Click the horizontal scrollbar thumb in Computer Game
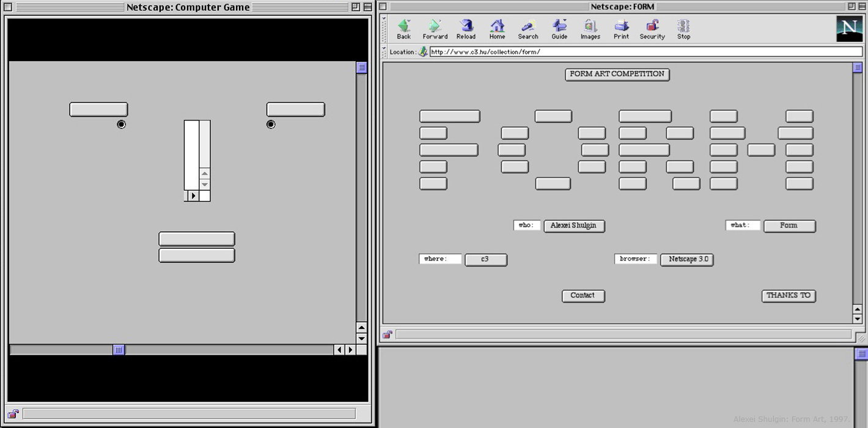This screenshot has width=868, height=428. pyautogui.click(x=119, y=350)
